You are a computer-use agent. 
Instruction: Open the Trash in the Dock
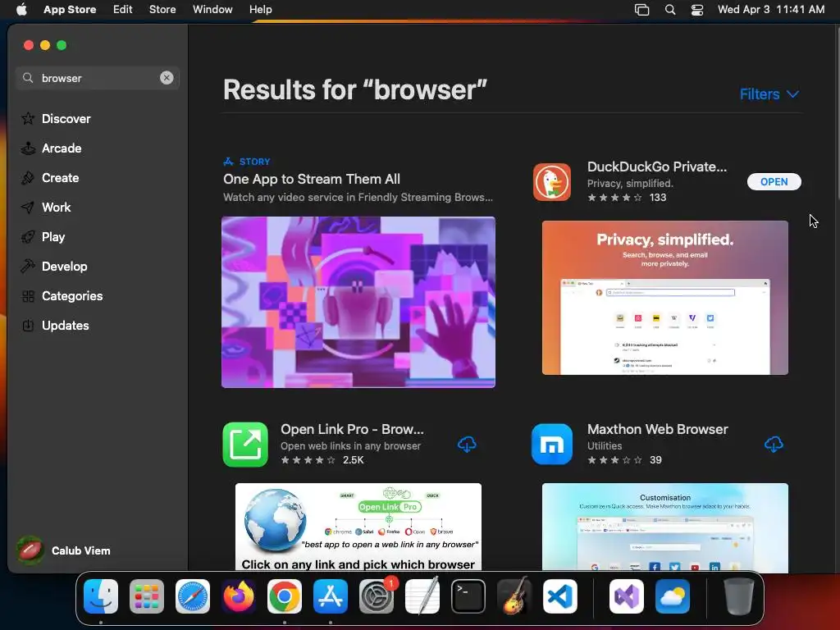739,596
